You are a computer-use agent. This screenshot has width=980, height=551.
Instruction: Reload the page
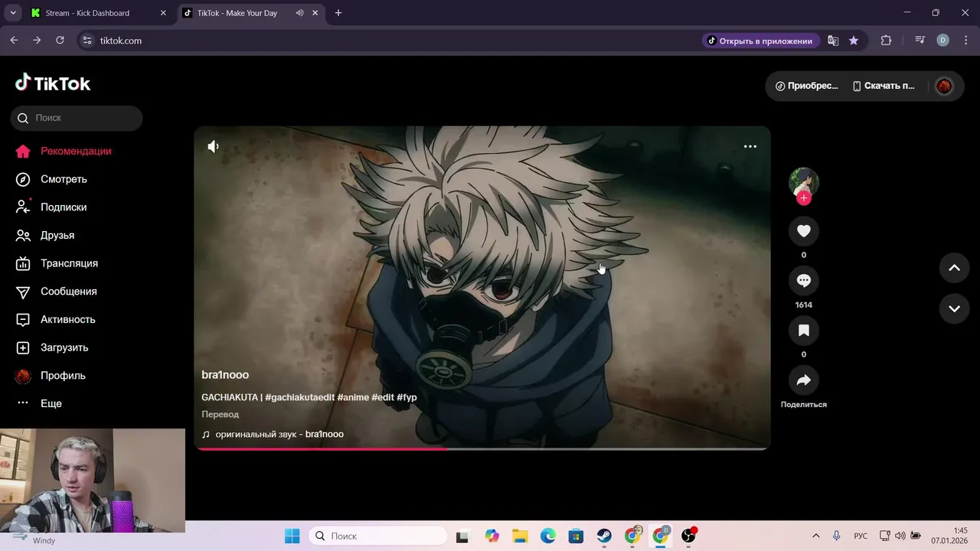60,41
